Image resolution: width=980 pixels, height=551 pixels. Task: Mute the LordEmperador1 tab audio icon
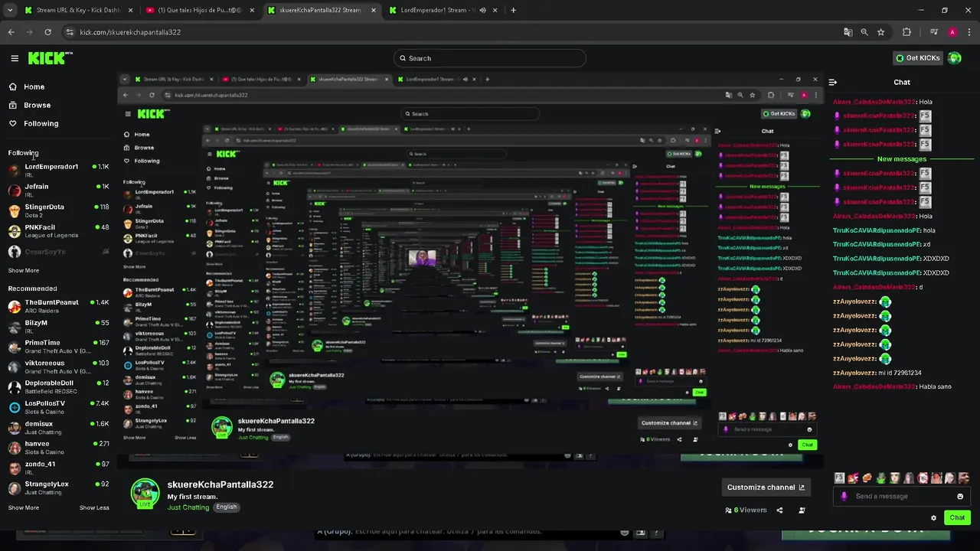(x=482, y=11)
